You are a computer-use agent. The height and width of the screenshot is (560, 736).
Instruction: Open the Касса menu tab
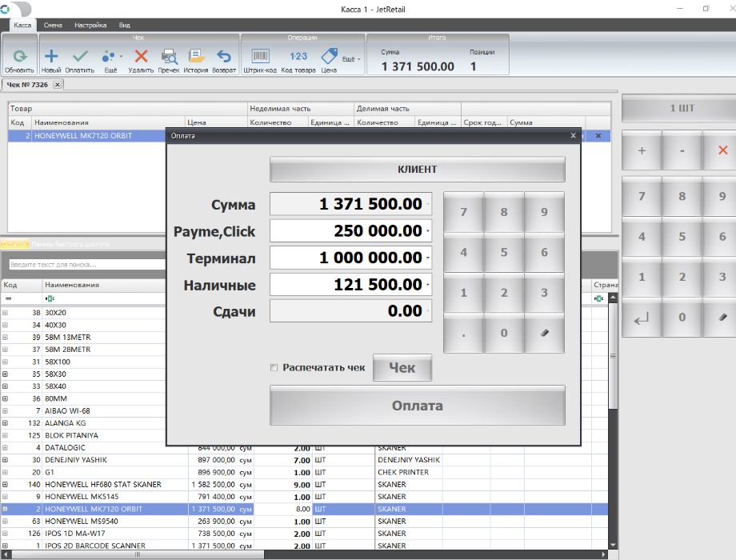[22, 25]
